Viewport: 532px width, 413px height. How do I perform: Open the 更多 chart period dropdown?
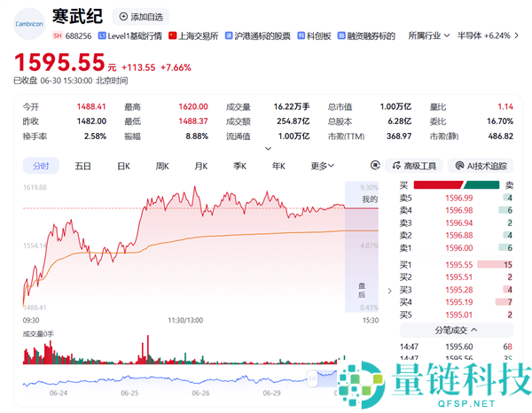[x=323, y=166]
